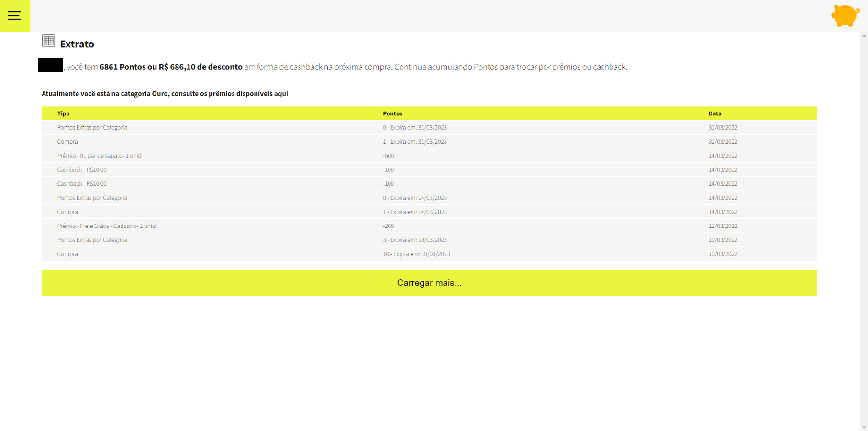Open the 'aqui' prizes link

tap(281, 94)
